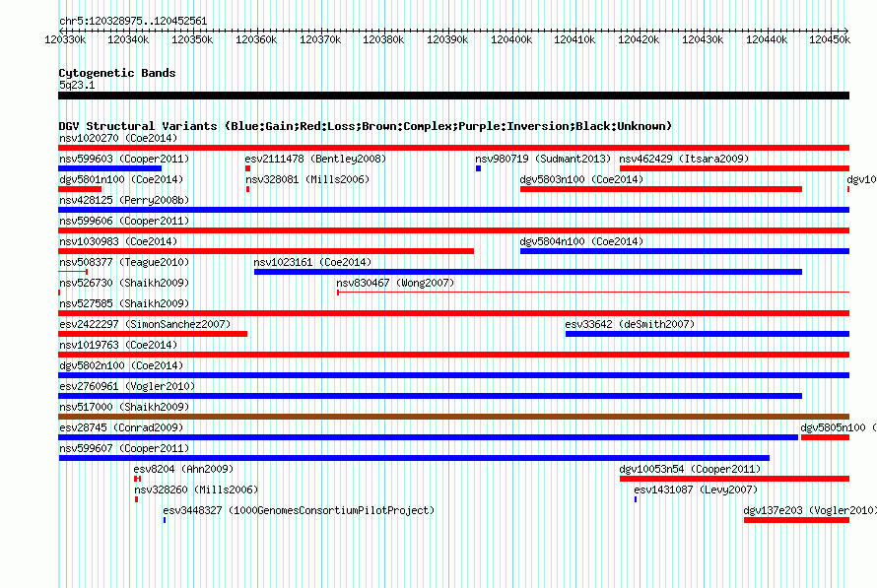Click the nsv980719 (Sudmant2013) label

[x=543, y=159]
